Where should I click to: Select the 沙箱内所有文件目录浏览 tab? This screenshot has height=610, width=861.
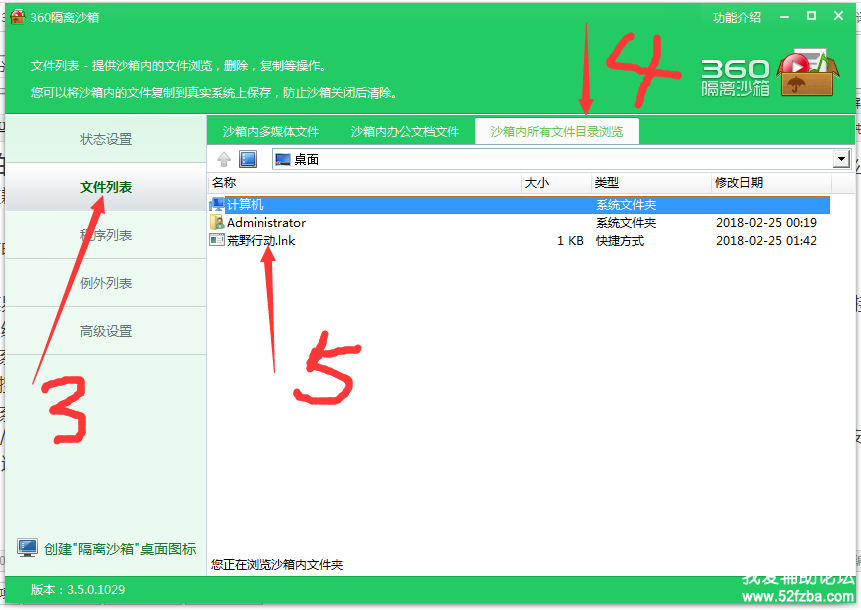point(557,132)
